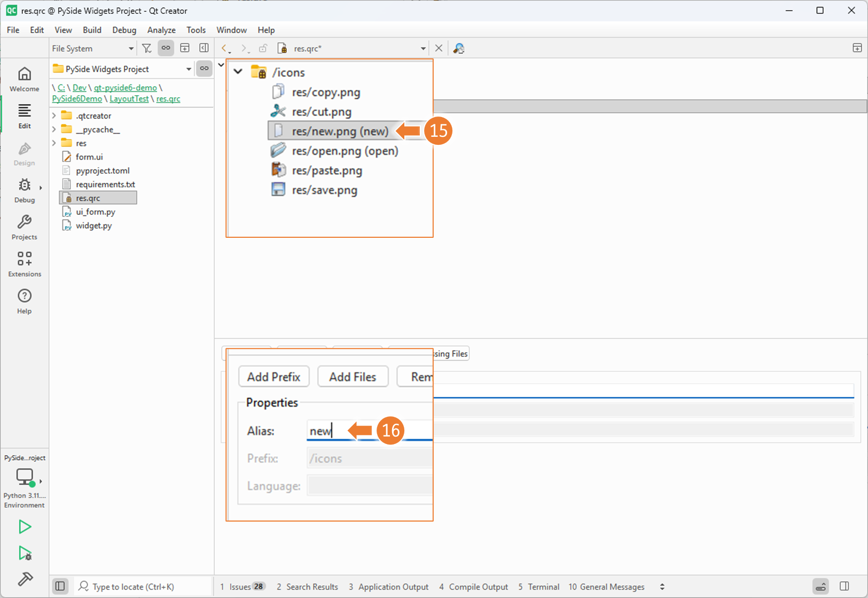
Task: Expand the res folder
Action: [54, 143]
